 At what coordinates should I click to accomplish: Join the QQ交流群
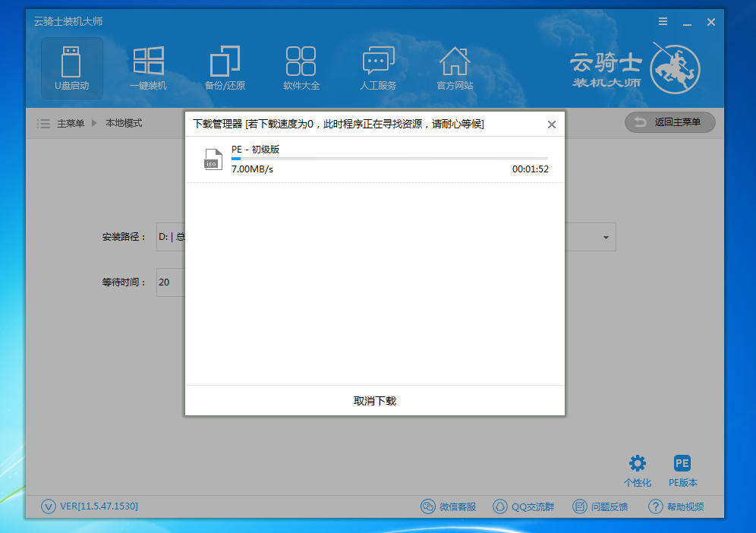coord(524,506)
